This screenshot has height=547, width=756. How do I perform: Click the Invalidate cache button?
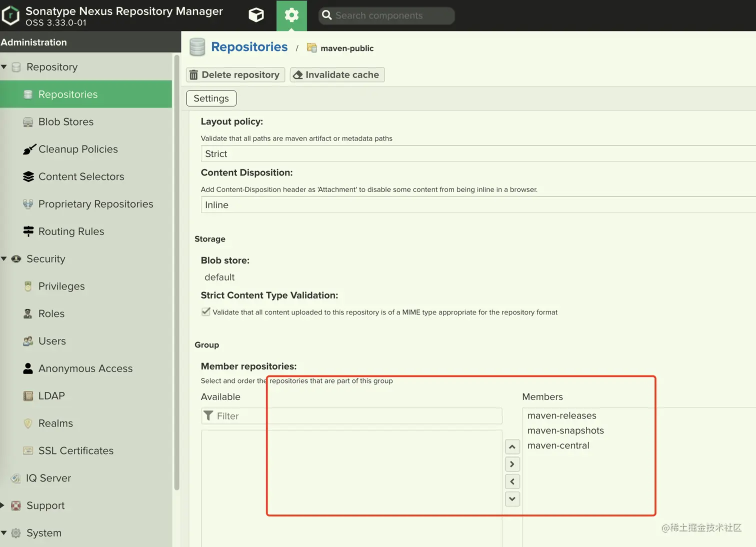[337, 74]
